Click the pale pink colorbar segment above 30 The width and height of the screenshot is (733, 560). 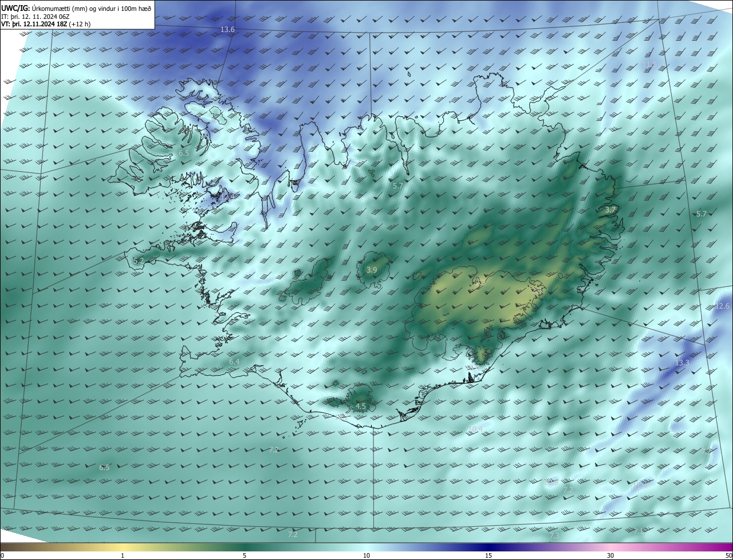pos(610,547)
